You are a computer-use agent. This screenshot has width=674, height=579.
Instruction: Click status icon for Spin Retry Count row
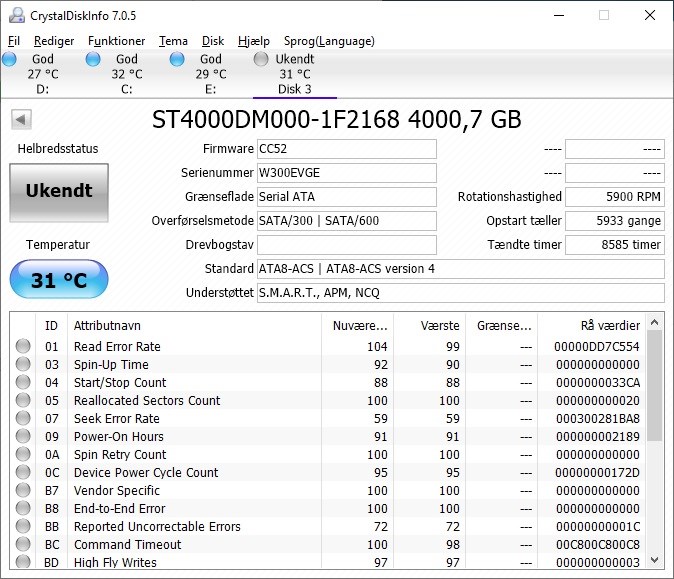coord(23,454)
